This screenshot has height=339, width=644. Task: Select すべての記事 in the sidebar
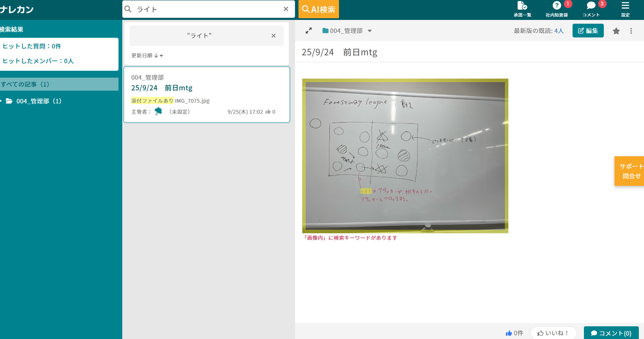(25, 84)
